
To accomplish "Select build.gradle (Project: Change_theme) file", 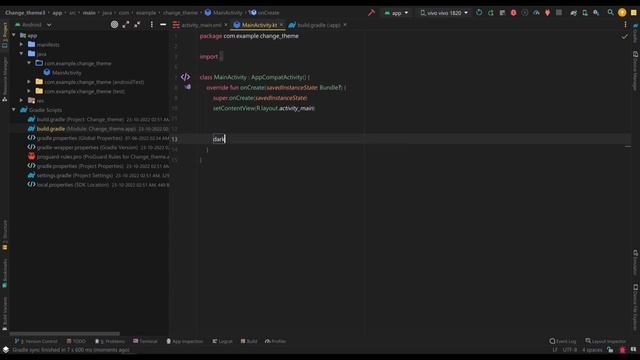I will 98,120.
